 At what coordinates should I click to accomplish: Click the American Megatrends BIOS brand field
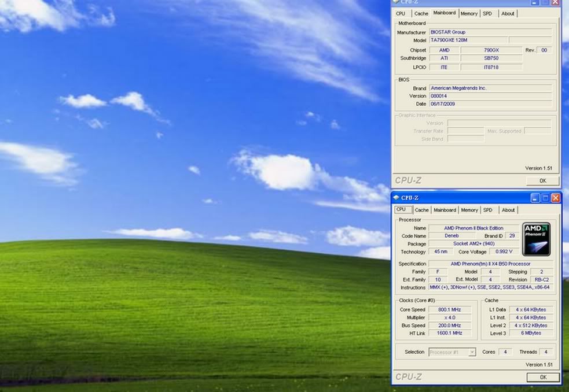click(490, 88)
